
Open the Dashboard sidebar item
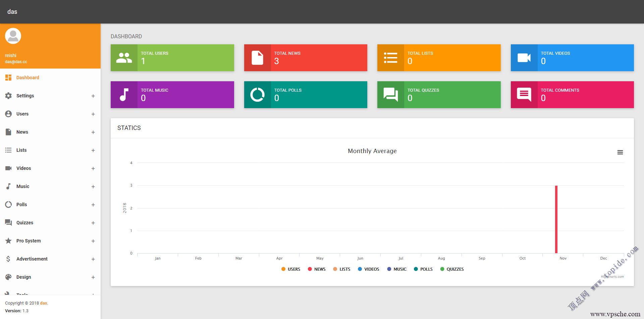(x=28, y=78)
